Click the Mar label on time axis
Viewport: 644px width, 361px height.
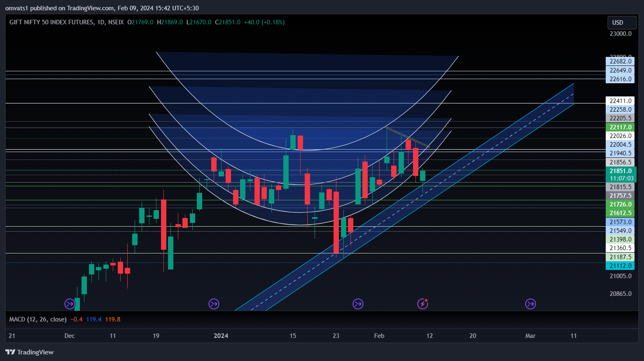pyautogui.click(x=530, y=336)
